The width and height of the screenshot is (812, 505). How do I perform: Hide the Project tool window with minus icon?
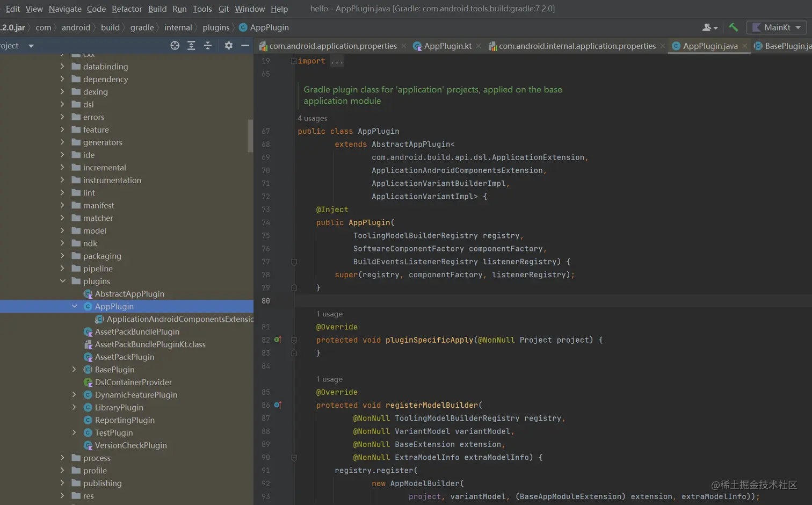tap(245, 46)
